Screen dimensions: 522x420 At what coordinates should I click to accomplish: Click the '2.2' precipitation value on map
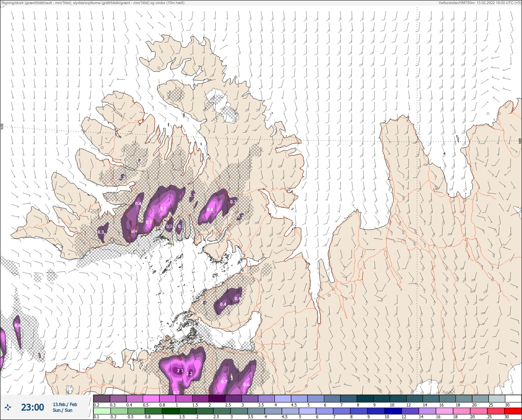tap(189, 374)
